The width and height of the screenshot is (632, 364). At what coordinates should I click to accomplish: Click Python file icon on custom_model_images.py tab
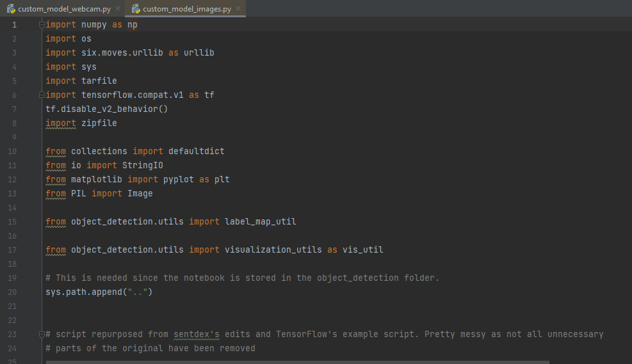tap(136, 8)
